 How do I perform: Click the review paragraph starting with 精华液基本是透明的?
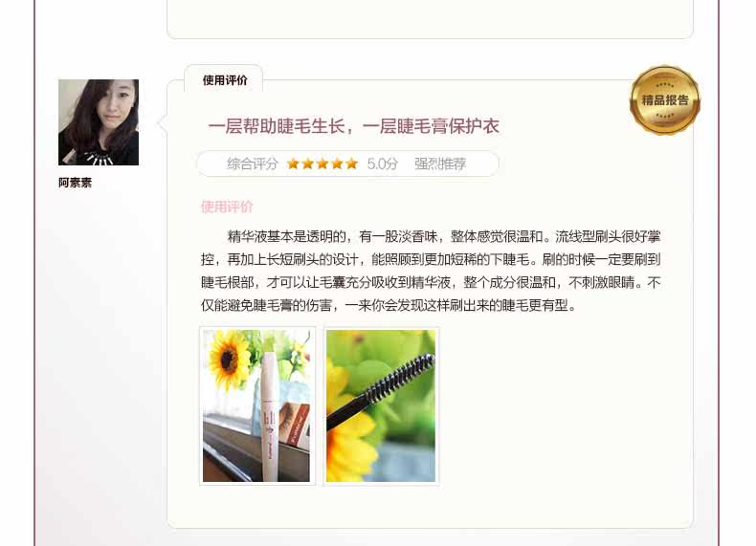431,271
